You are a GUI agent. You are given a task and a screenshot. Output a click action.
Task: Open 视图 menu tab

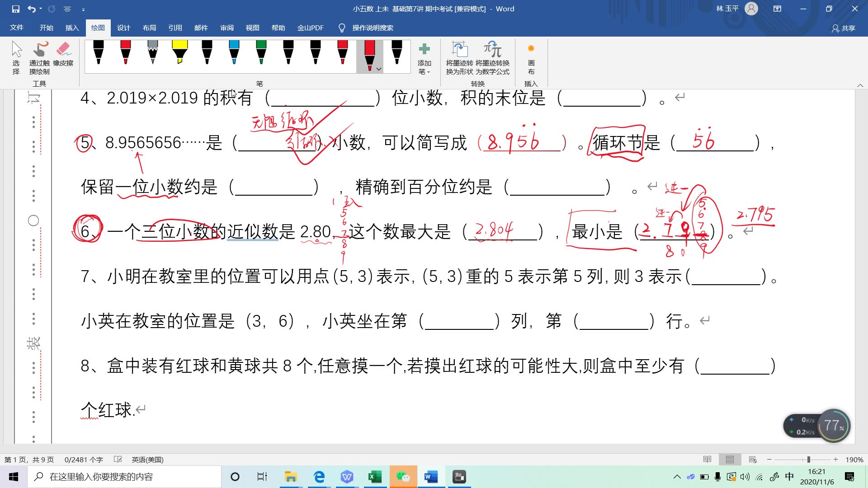[251, 28]
